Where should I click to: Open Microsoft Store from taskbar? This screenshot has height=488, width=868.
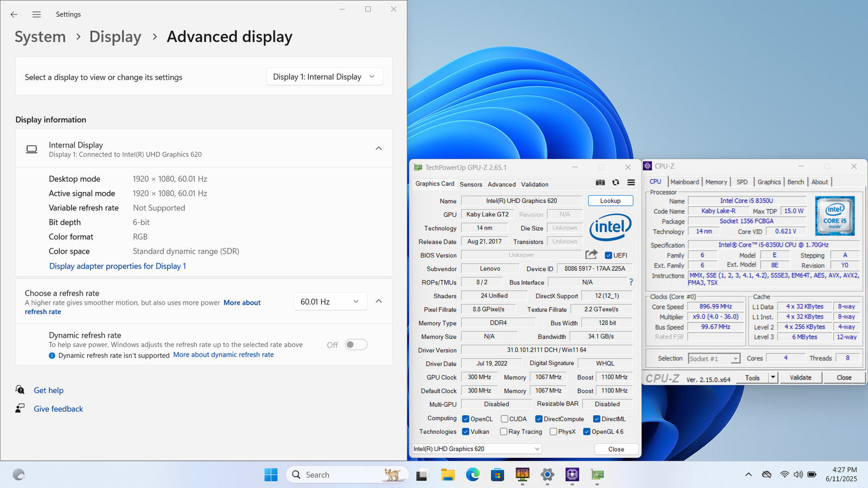click(x=497, y=475)
